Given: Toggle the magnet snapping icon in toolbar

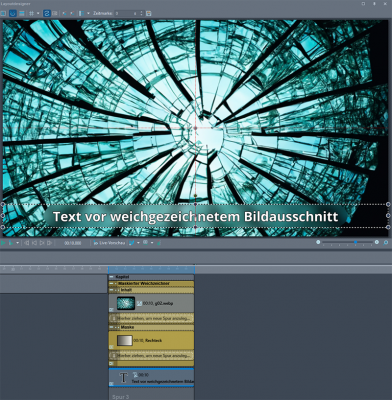Looking at the screenshot, I should tap(13, 13).
